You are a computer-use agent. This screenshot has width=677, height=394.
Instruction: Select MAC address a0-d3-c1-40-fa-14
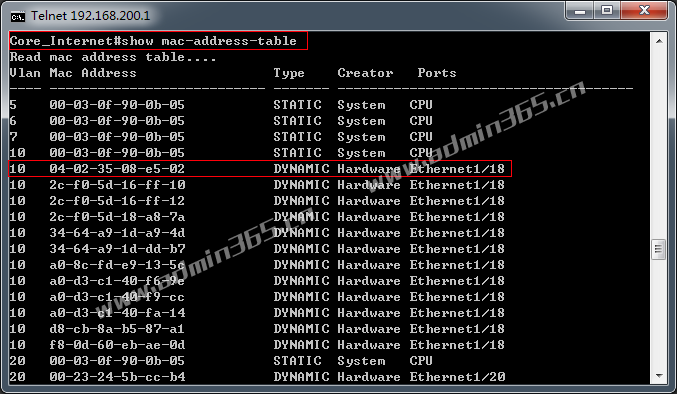[x=117, y=313]
